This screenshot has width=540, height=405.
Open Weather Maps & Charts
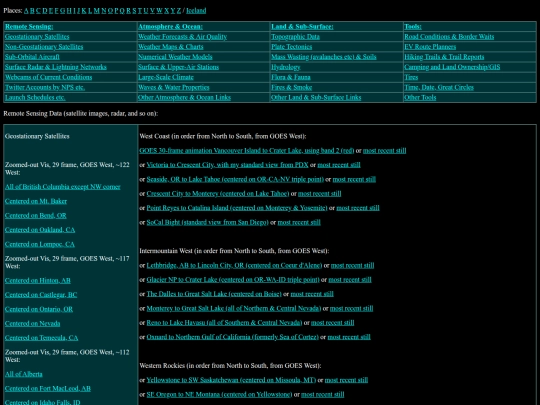point(170,46)
